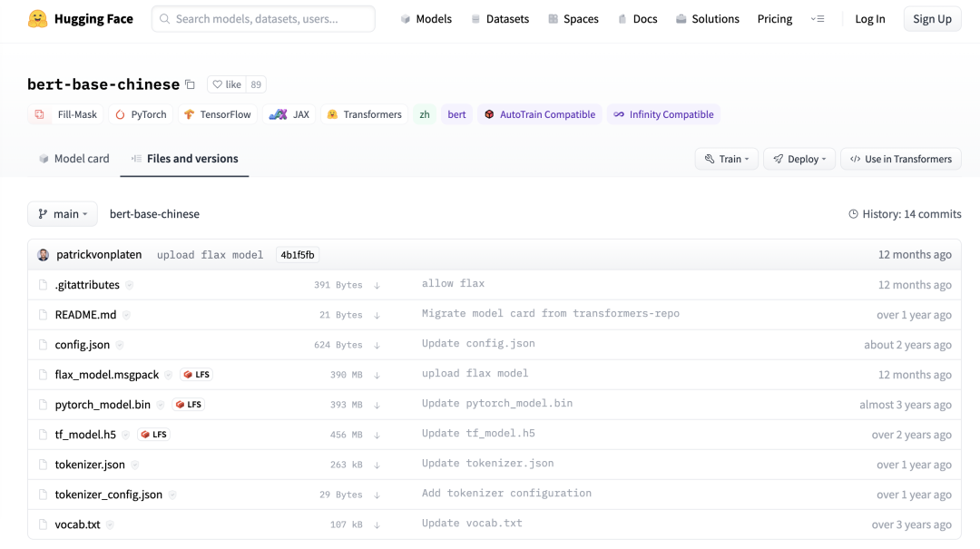Screen dimensions: 980x549
Task: Open History: 14 commits link
Action: click(905, 214)
